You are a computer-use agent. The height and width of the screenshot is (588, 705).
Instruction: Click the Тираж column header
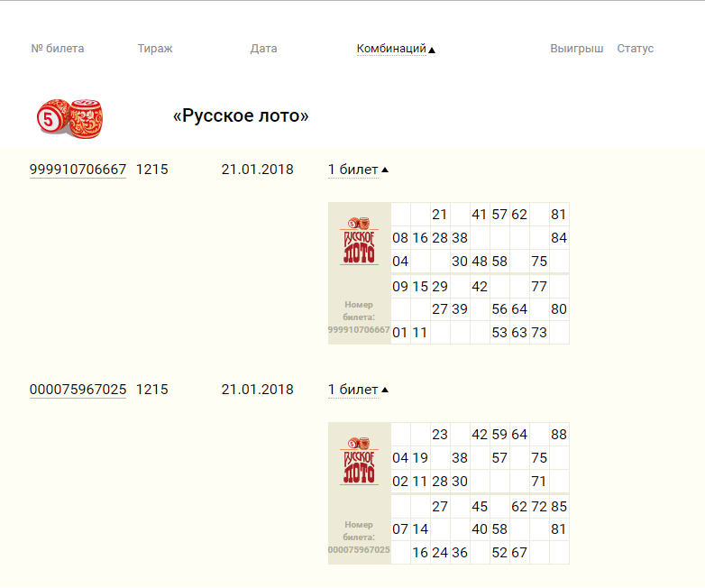155,49
